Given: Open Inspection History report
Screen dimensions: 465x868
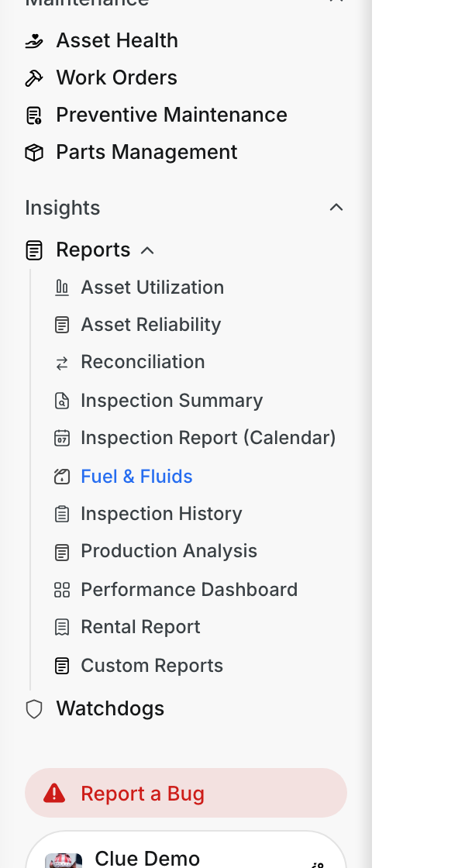Looking at the screenshot, I should 162,514.
